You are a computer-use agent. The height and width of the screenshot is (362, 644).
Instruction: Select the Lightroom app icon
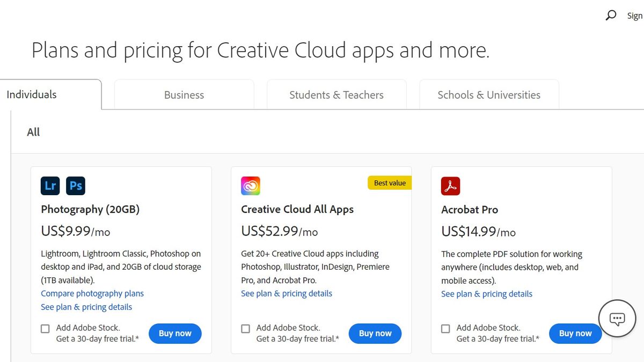[50, 186]
